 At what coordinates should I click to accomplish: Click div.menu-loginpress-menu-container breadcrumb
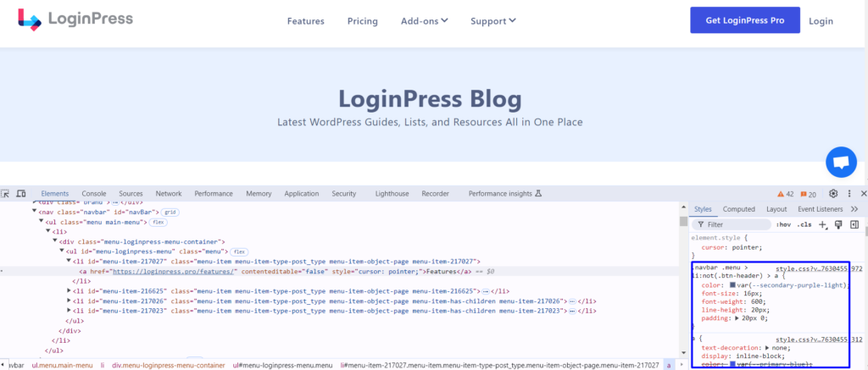168,366
